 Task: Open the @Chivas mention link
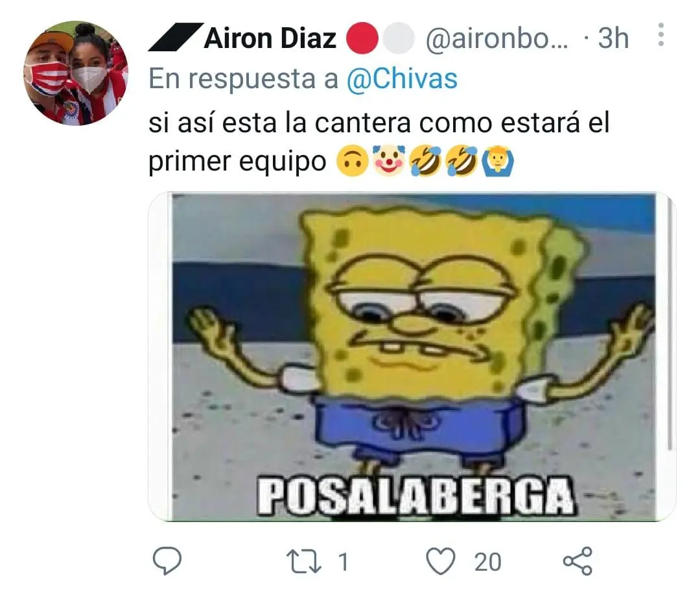point(402,78)
